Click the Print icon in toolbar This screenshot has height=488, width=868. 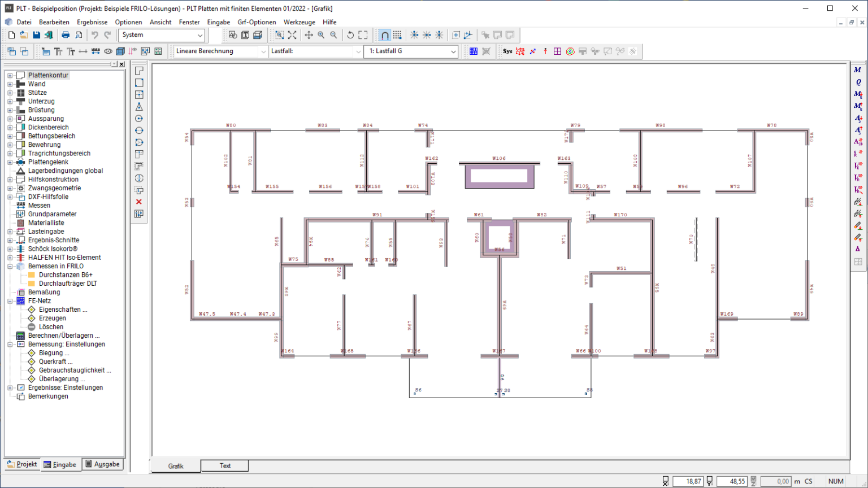(66, 35)
